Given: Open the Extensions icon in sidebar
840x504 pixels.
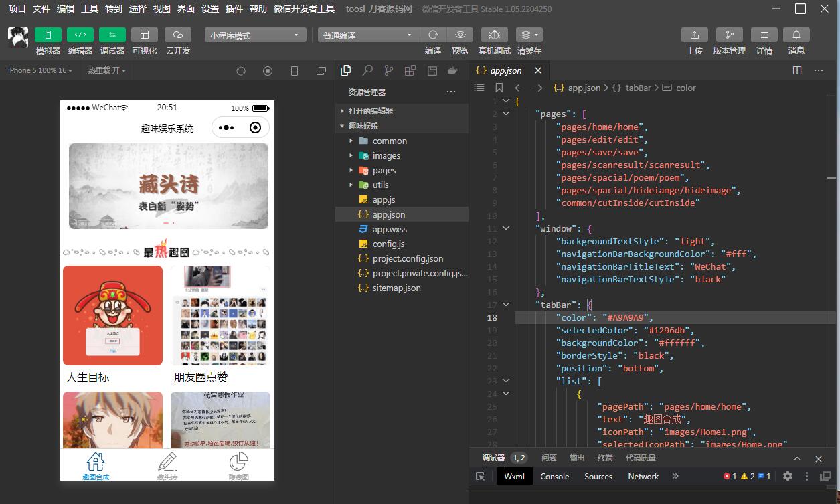Looking at the screenshot, I should [x=410, y=70].
